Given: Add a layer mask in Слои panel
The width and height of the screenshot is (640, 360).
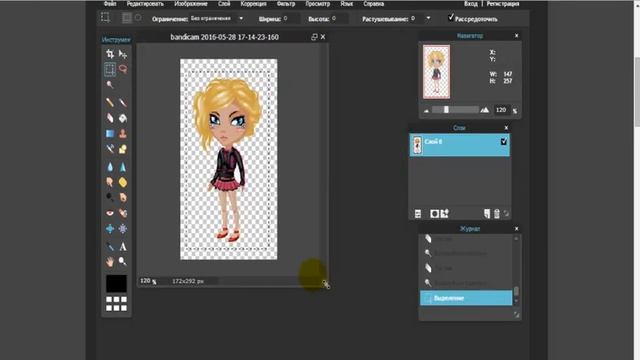Looking at the screenshot, I should (x=434, y=213).
